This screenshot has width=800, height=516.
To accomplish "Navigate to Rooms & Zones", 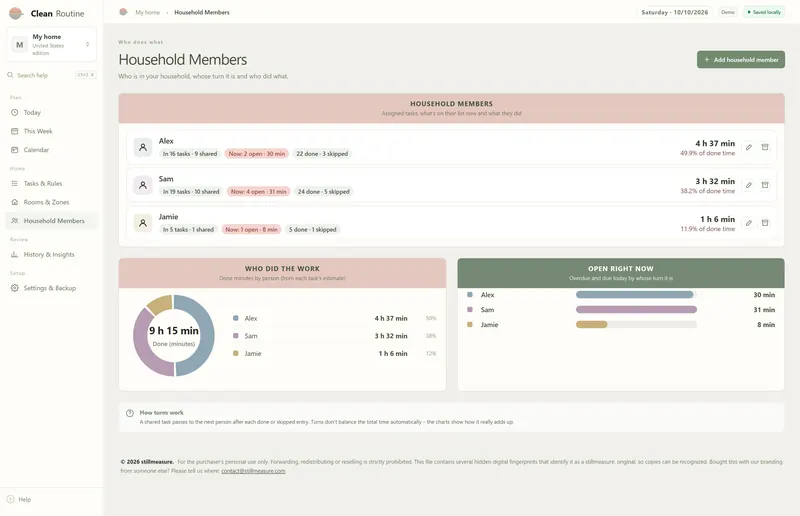I will click(x=52, y=202).
